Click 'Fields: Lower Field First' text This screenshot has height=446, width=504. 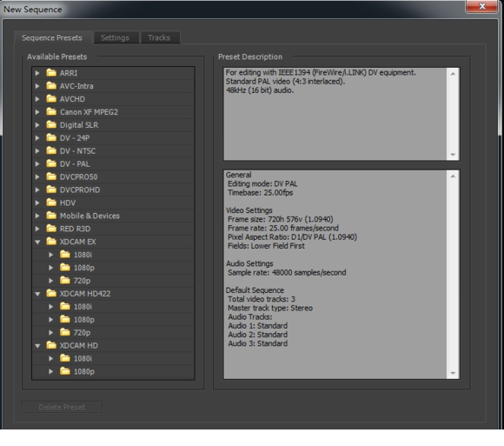[x=266, y=246]
